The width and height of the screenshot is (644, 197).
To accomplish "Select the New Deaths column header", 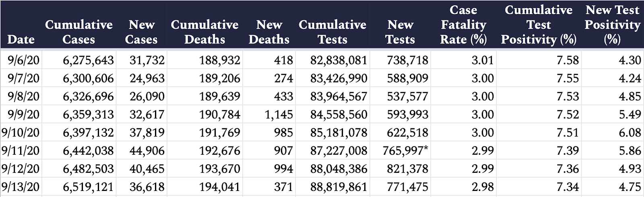I will point(269,32).
